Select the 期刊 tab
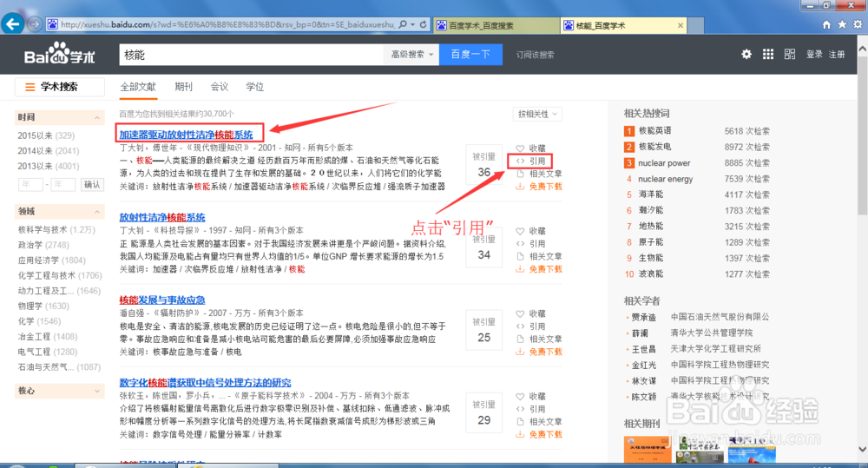The image size is (868, 468). coord(183,87)
